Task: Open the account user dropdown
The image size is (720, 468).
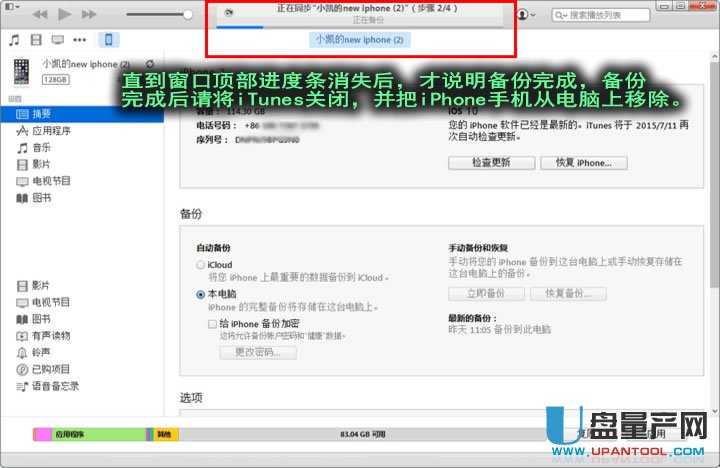Action: coord(525,15)
